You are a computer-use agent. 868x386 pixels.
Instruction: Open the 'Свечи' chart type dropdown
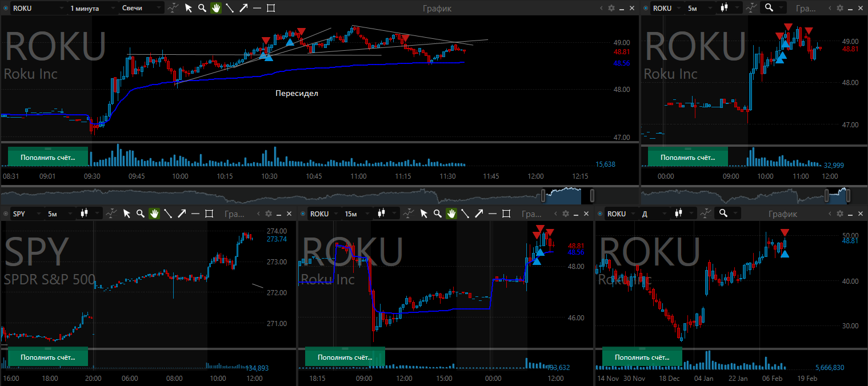pos(142,8)
